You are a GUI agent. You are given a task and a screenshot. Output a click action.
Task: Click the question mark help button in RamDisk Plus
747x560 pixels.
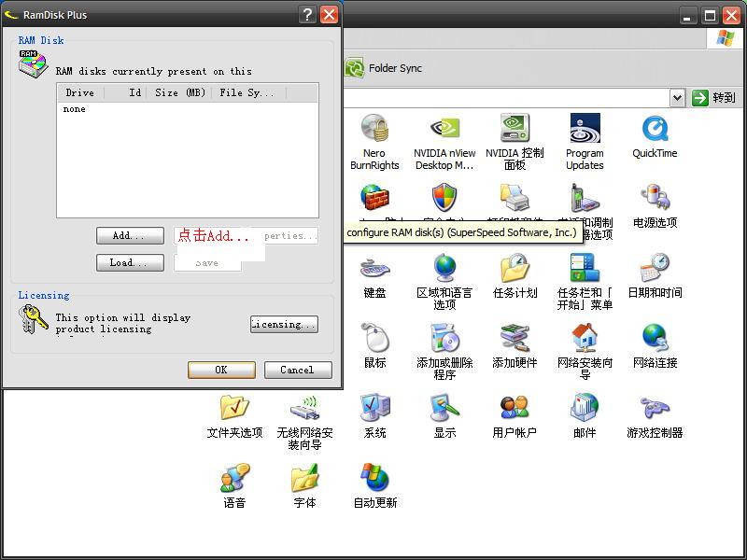point(308,15)
